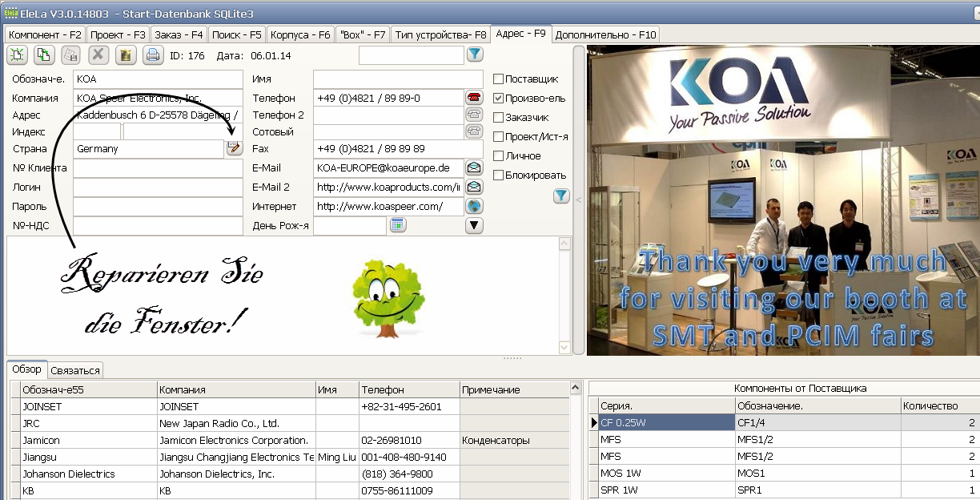Switch to Дополнительно - F10 tab
This screenshot has height=500, width=980.
(x=605, y=34)
